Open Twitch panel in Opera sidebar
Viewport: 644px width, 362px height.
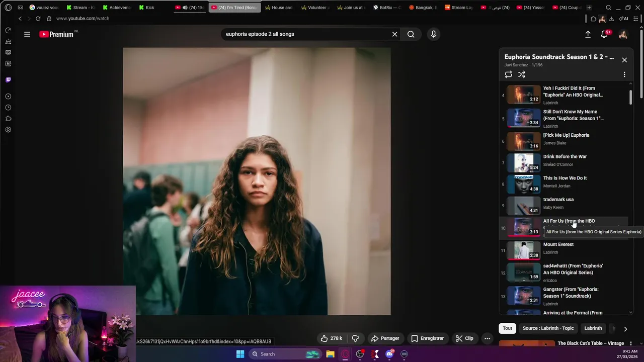(8, 79)
